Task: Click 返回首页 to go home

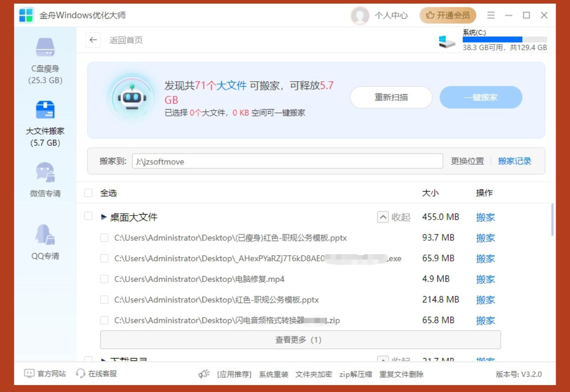Action: 126,40
